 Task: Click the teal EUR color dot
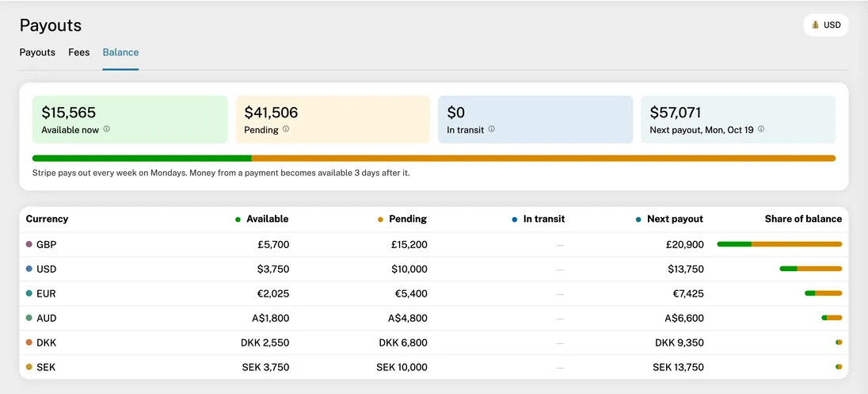tap(29, 293)
